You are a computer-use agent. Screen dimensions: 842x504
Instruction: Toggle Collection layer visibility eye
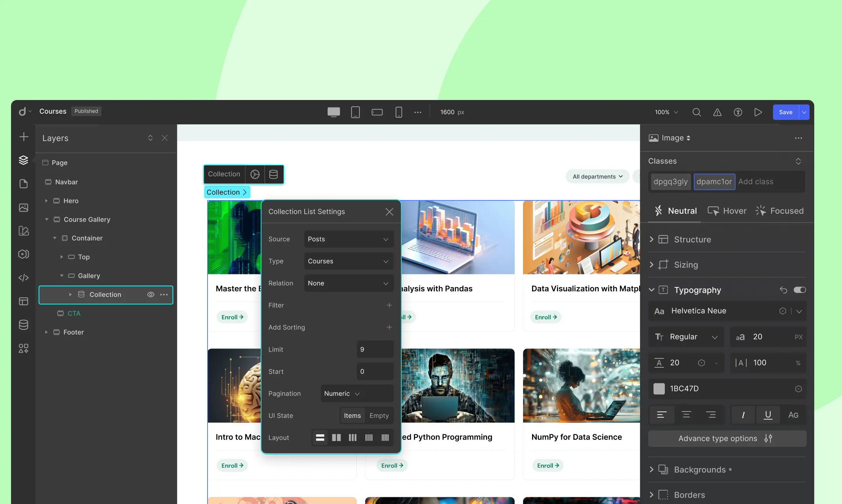(x=150, y=295)
